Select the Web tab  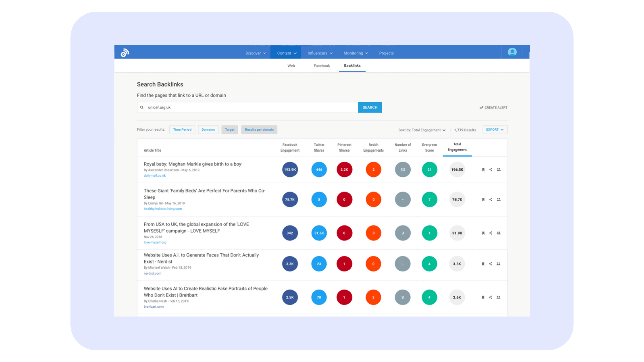(291, 66)
